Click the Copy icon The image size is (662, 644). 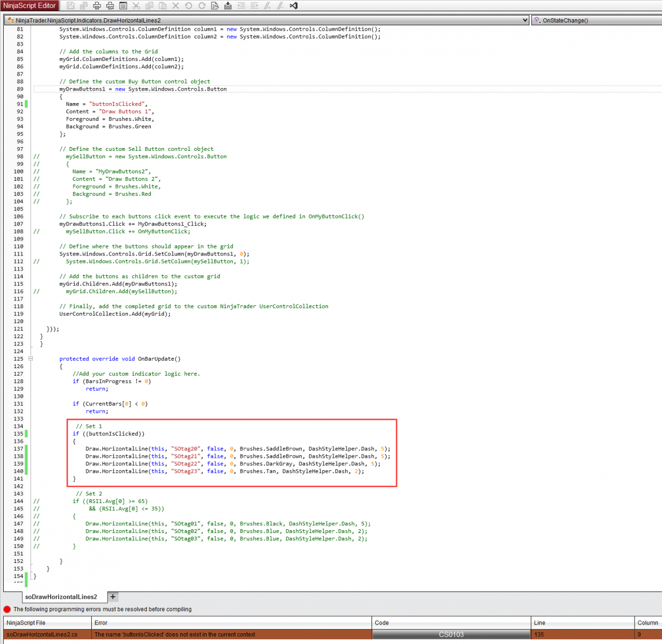pos(149,6)
